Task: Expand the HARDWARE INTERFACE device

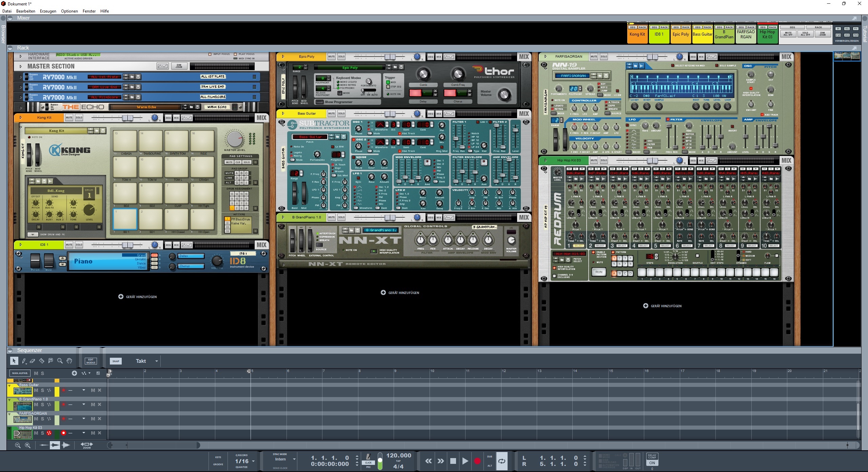Action: 21,56
